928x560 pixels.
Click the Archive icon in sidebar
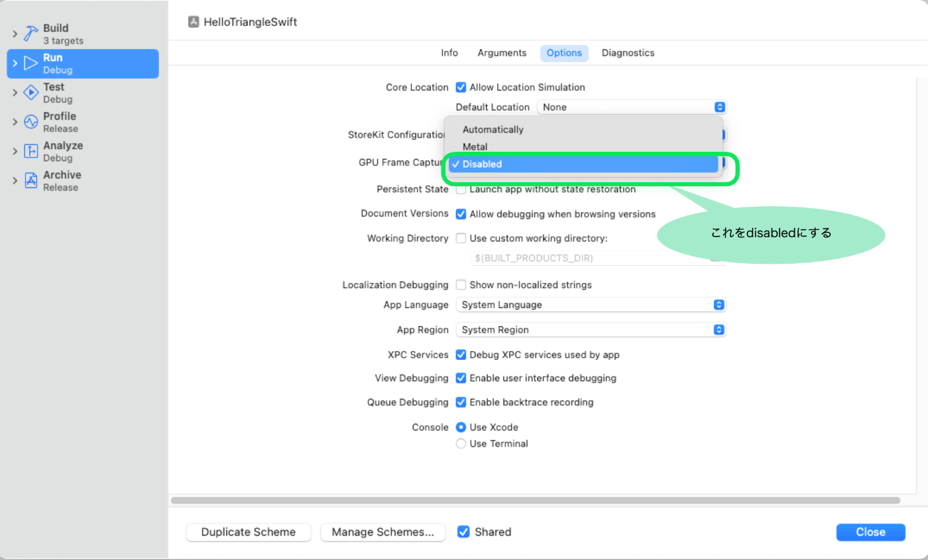point(31,180)
